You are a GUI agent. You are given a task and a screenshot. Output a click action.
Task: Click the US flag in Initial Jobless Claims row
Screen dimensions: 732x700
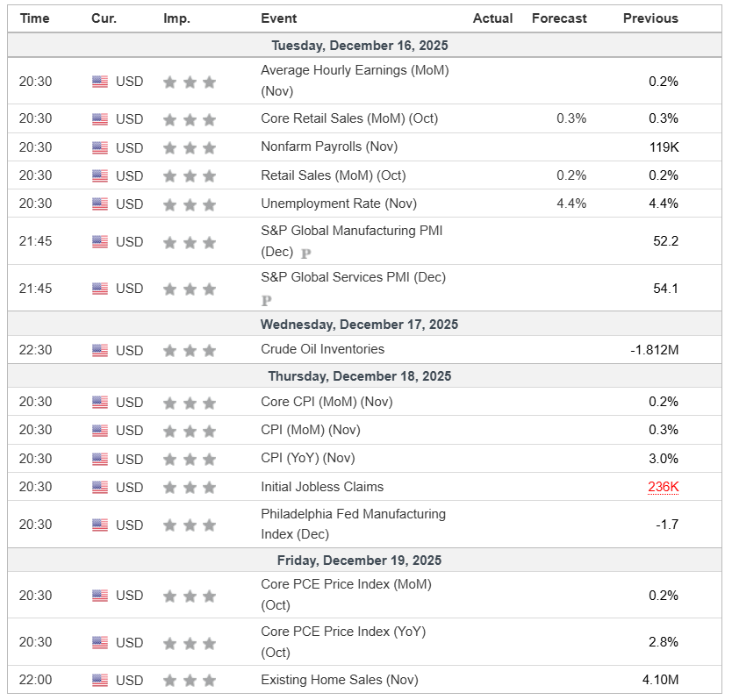(x=100, y=488)
